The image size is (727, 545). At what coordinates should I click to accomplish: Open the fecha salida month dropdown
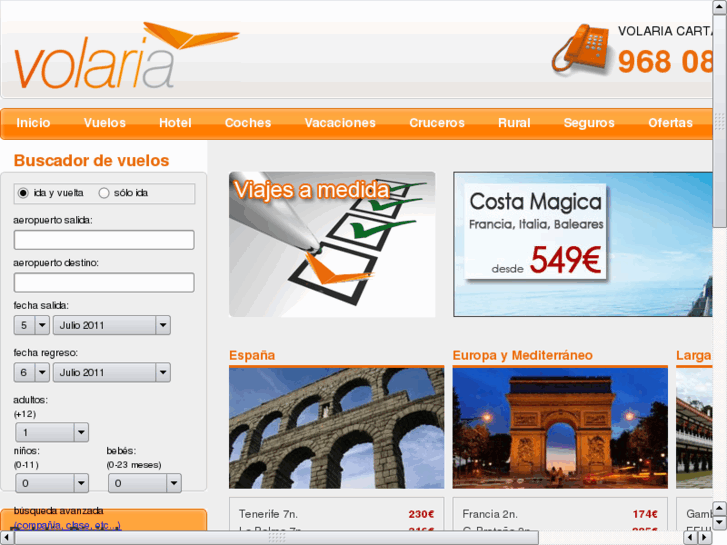tap(112, 325)
